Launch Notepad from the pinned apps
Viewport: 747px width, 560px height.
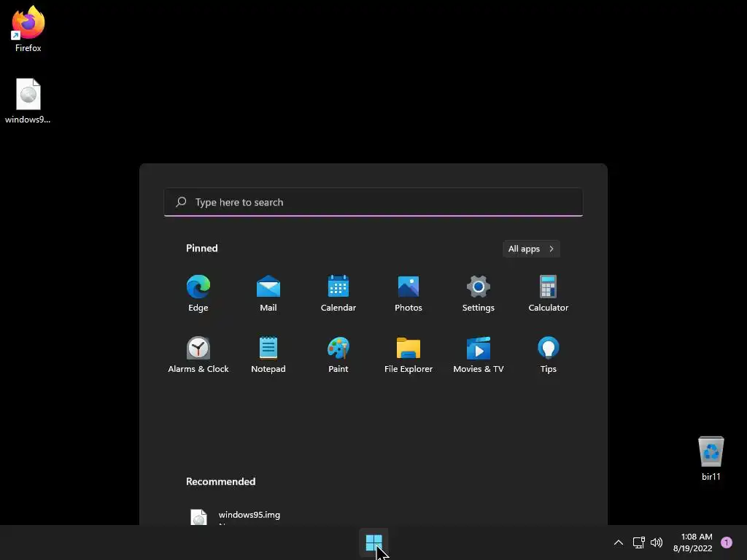(268, 354)
